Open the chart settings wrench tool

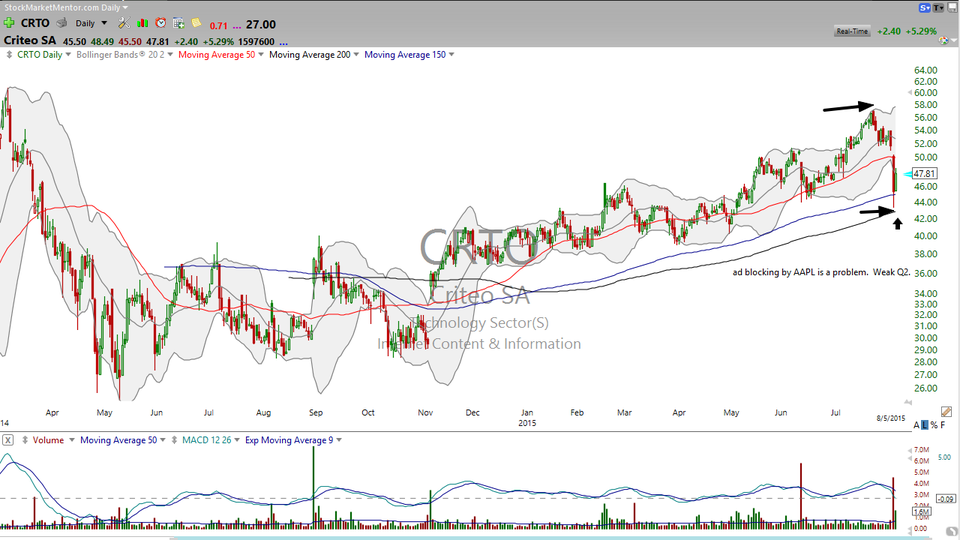124,23
